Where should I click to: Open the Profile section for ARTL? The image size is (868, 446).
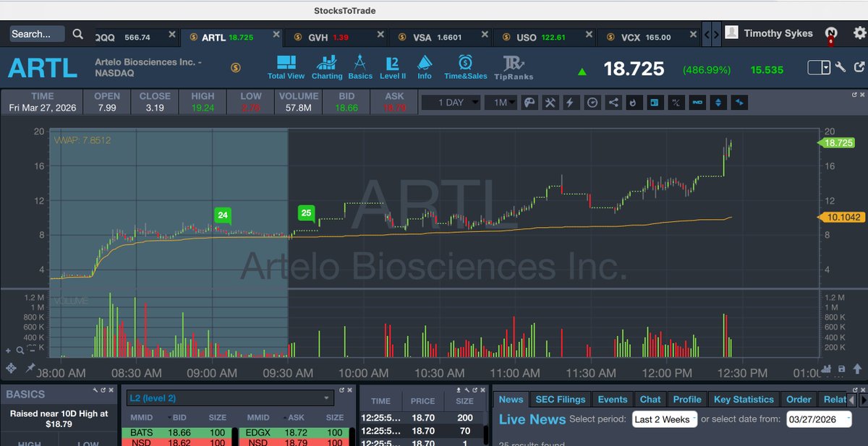click(x=687, y=399)
